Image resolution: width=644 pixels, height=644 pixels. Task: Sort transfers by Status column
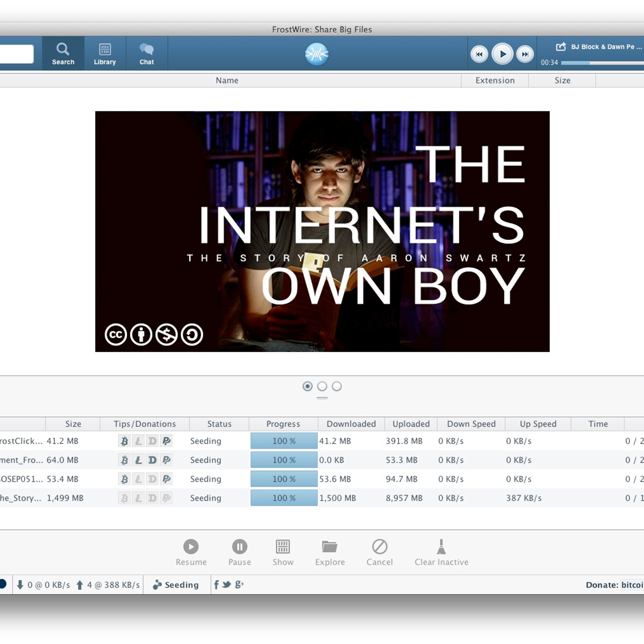(219, 424)
